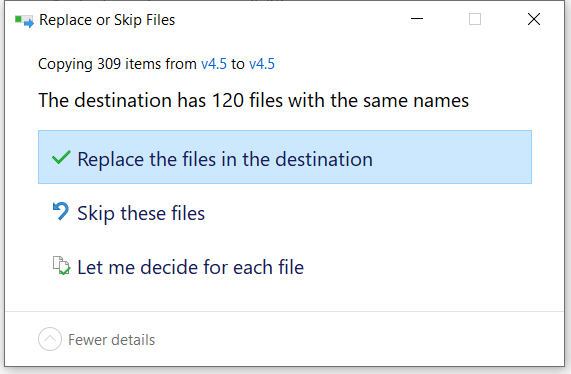Click the 'Replace or Skip Files' title text

(x=107, y=20)
